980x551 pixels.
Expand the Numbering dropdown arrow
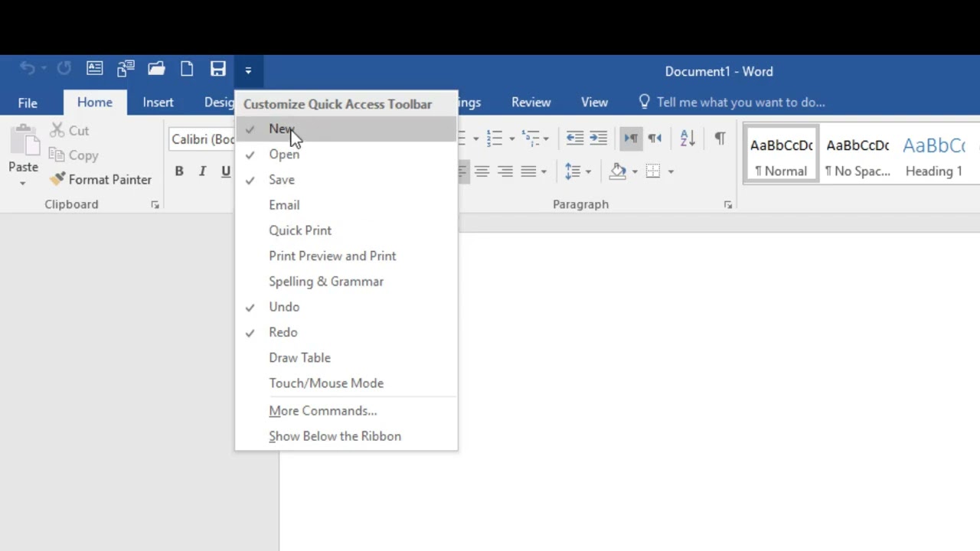pyautogui.click(x=512, y=139)
